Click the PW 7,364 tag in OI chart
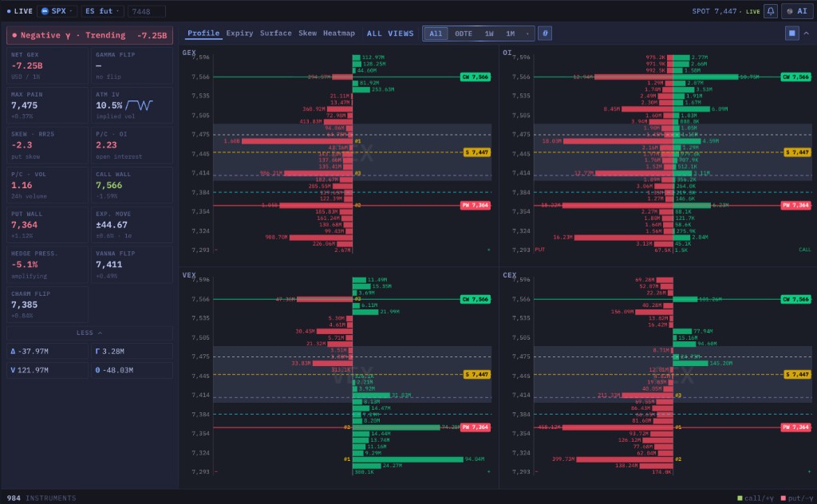The height and width of the screenshot is (504, 817). coord(795,205)
